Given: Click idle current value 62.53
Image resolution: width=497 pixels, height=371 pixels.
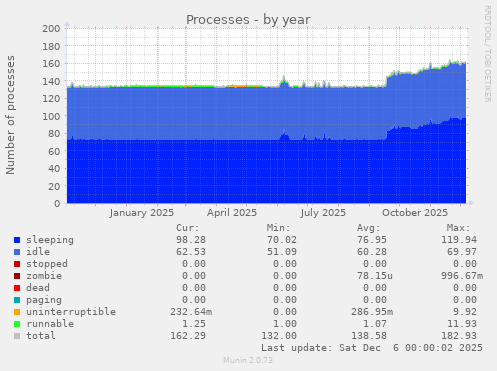Looking at the screenshot, I should tap(191, 252).
